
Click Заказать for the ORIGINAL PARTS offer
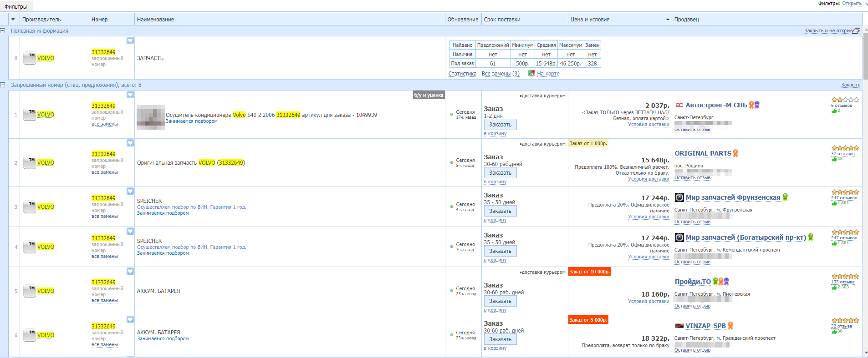[x=500, y=173]
